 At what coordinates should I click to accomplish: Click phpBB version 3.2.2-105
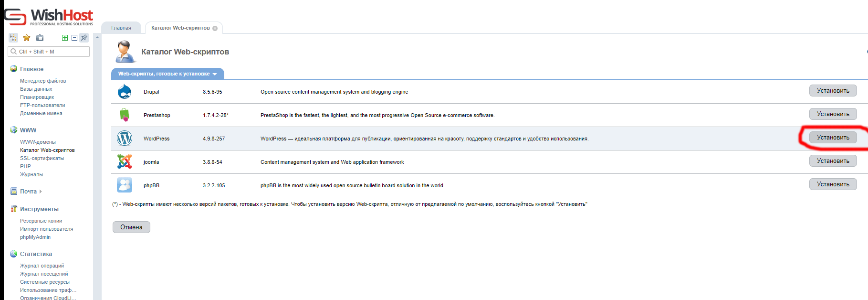pos(214,185)
